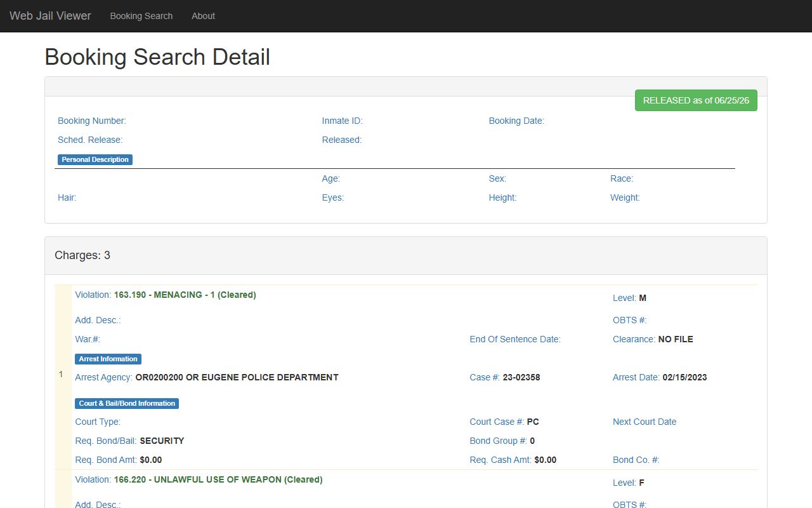Click Level F of the weapon charge
The height and width of the screenshot is (508, 812).
pyautogui.click(x=642, y=483)
